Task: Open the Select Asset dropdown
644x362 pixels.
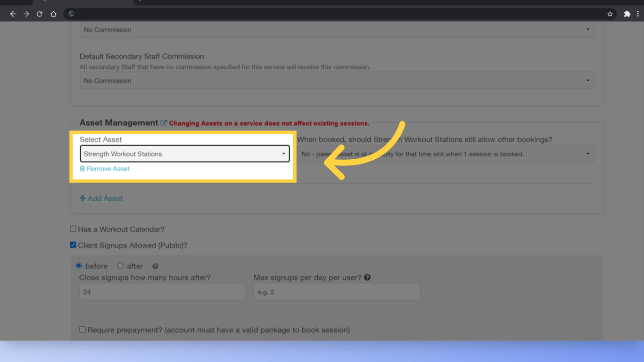Action: (x=185, y=154)
